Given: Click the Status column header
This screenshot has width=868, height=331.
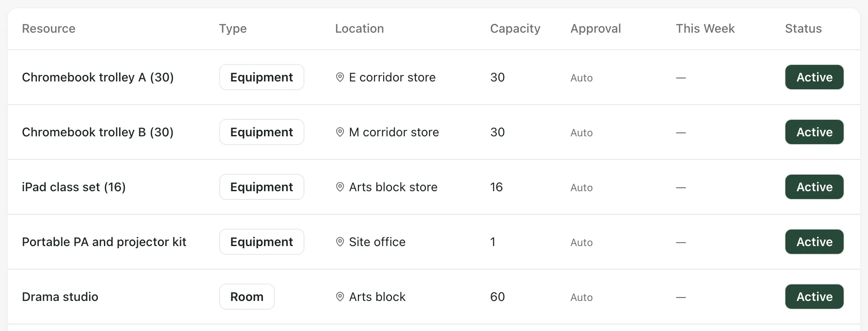Looking at the screenshot, I should coord(803,29).
